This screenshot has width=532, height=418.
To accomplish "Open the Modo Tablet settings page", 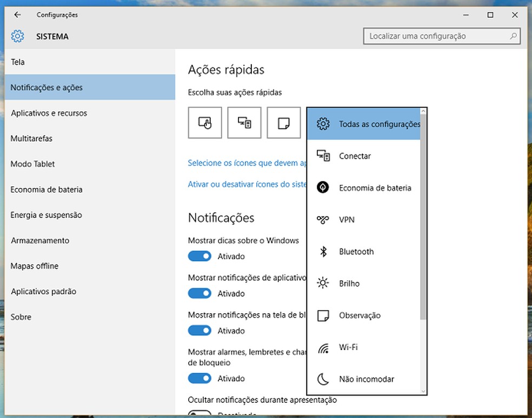I will tap(33, 164).
